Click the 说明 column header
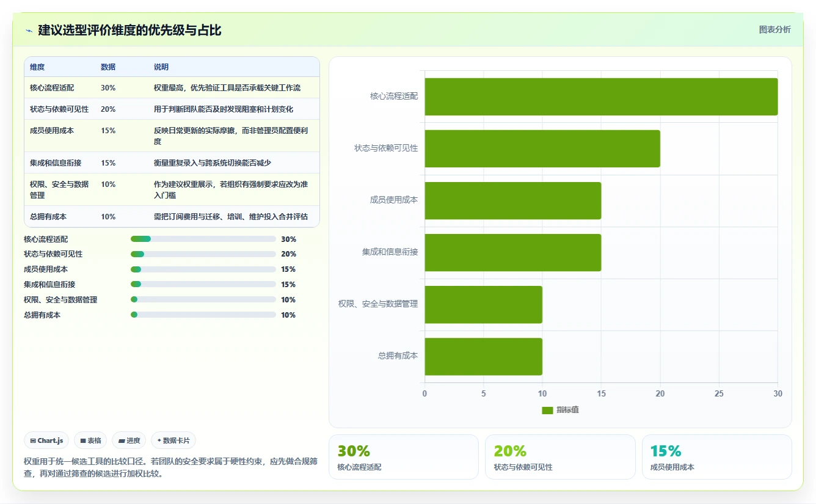The width and height of the screenshot is (816, 504). coord(161,67)
